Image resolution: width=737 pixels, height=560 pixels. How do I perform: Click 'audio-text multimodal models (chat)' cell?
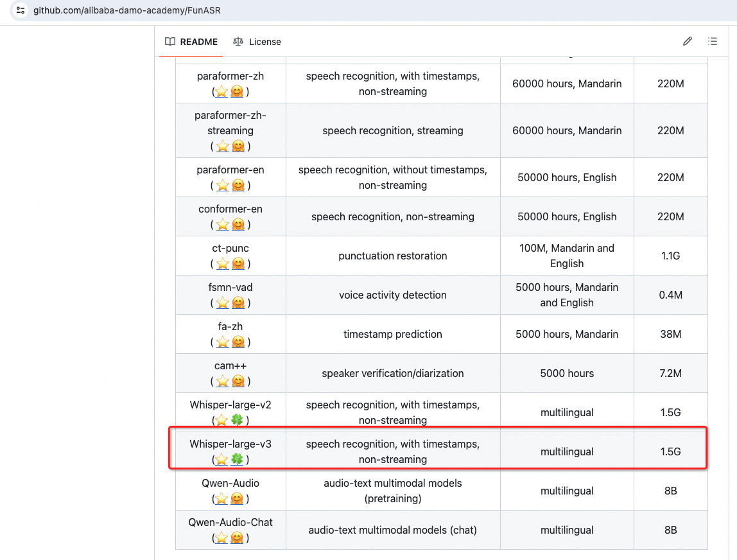(x=393, y=530)
